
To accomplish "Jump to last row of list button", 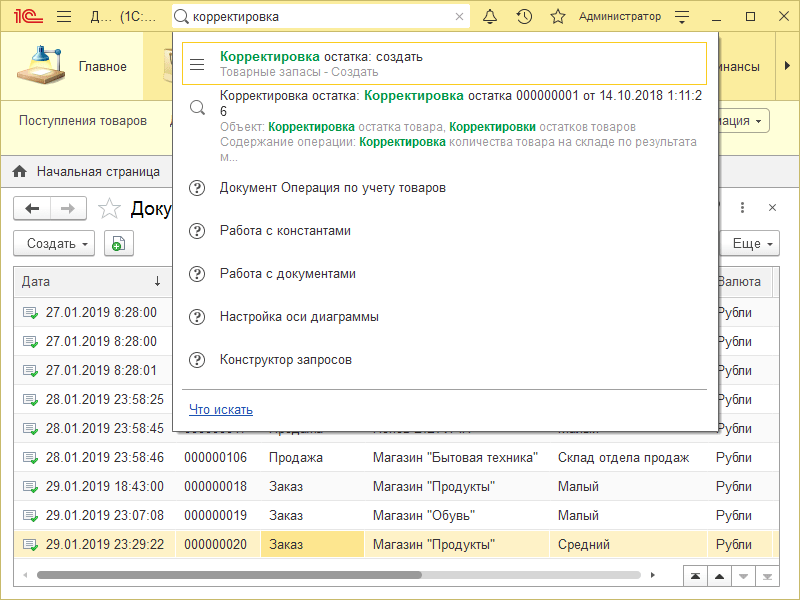I will coord(767,576).
